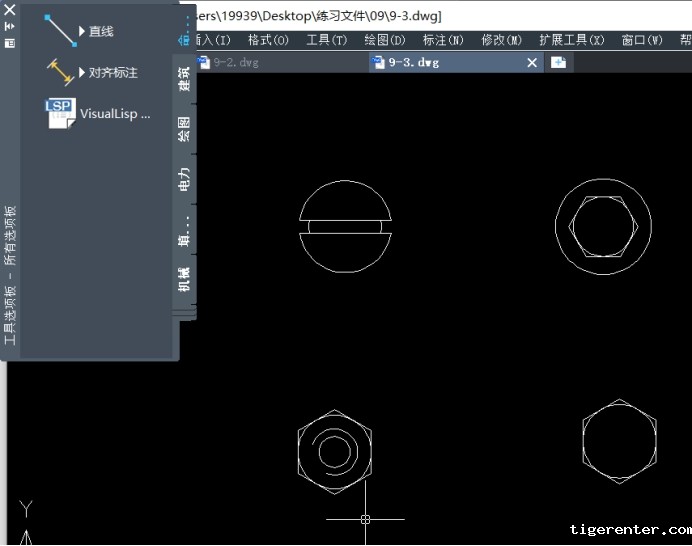This screenshot has width=692, height=546.
Task: Close the tool palette panel
Action: point(9,10)
